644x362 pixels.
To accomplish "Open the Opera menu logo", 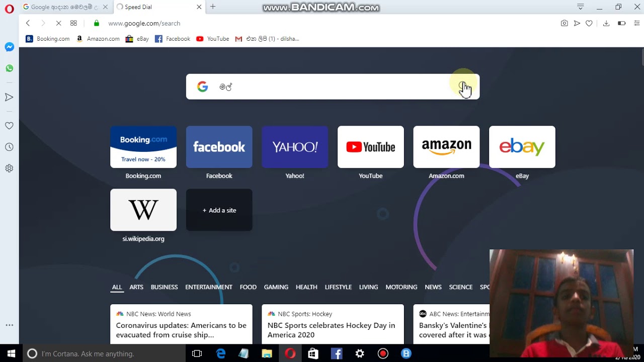I will [x=9, y=9].
